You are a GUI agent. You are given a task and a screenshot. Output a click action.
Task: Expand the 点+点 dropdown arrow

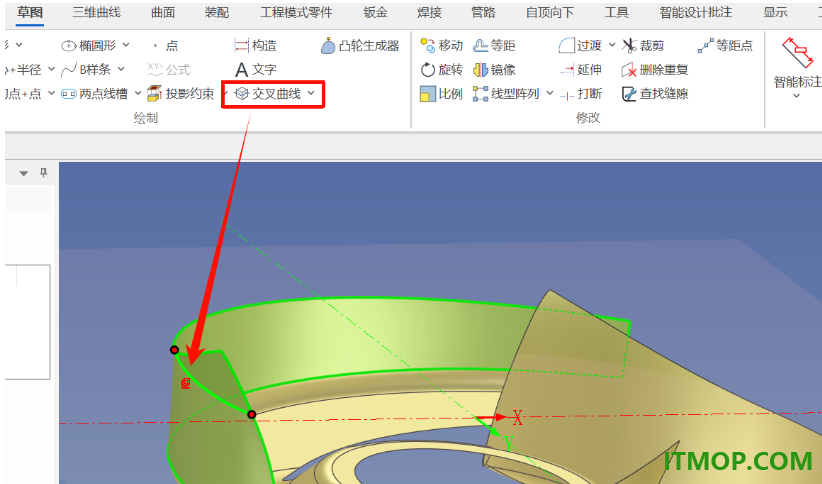tap(51, 93)
